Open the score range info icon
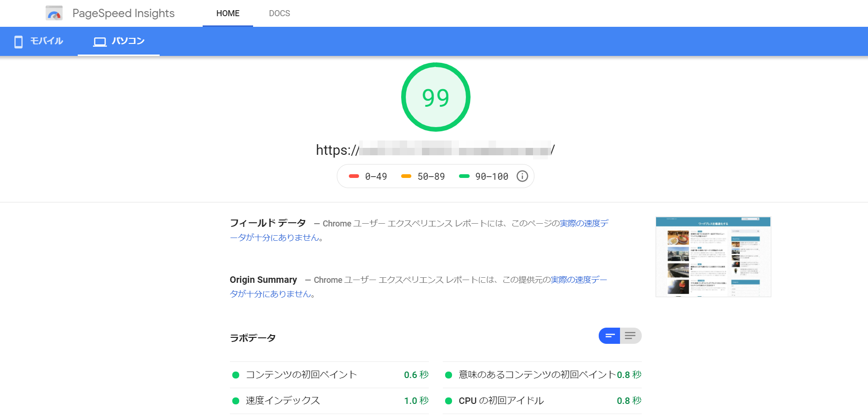Image resolution: width=868 pixels, height=415 pixels. 522,177
